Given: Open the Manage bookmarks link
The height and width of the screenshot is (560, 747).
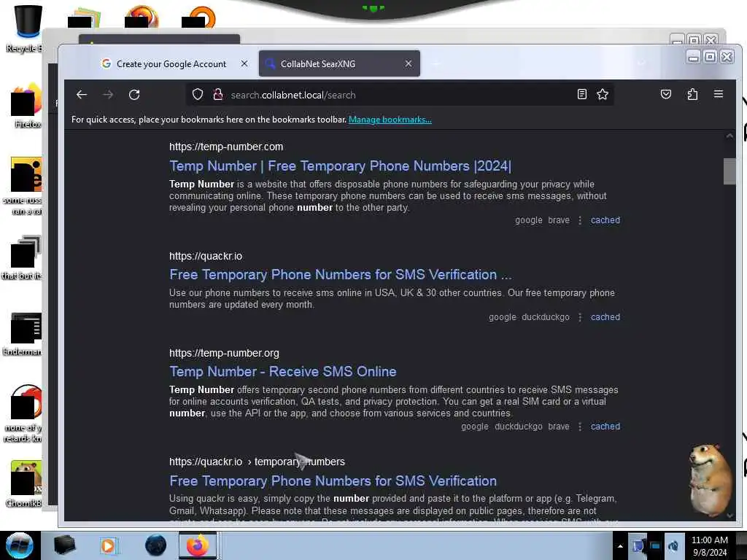Looking at the screenshot, I should (x=390, y=120).
